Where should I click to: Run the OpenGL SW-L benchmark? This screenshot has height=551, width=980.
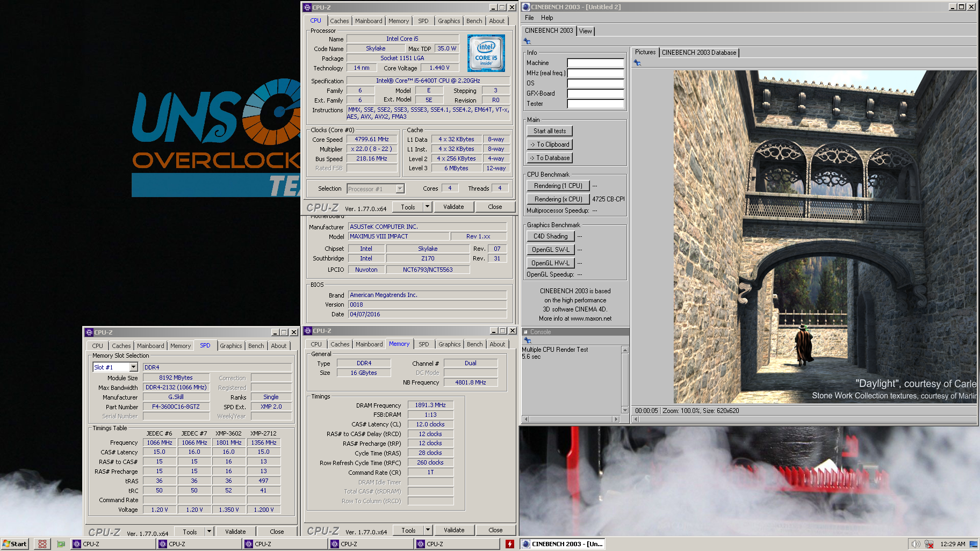tap(551, 250)
